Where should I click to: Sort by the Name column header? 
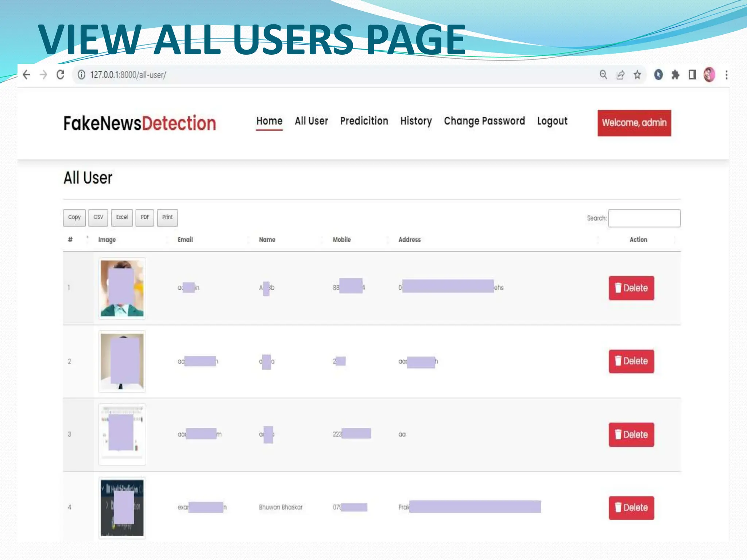point(267,240)
